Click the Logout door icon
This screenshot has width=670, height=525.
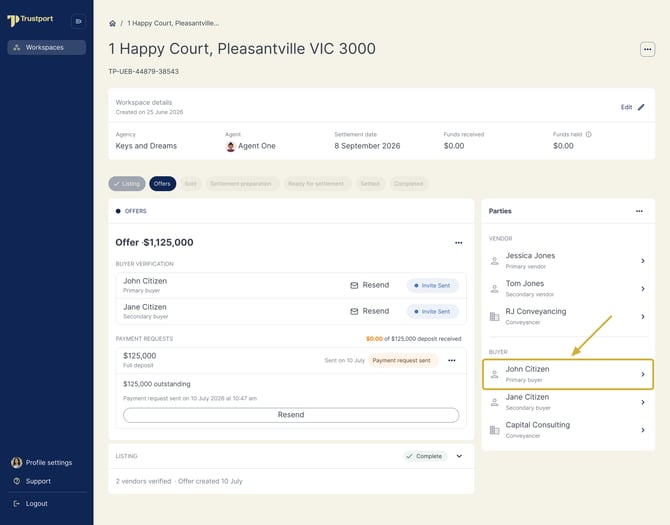click(17, 504)
